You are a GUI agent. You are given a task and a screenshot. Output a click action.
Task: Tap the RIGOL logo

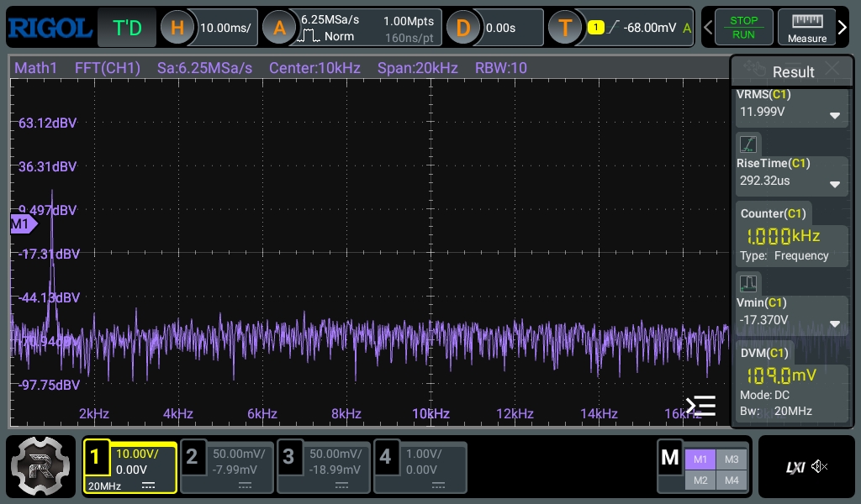click(x=50, y=28)
